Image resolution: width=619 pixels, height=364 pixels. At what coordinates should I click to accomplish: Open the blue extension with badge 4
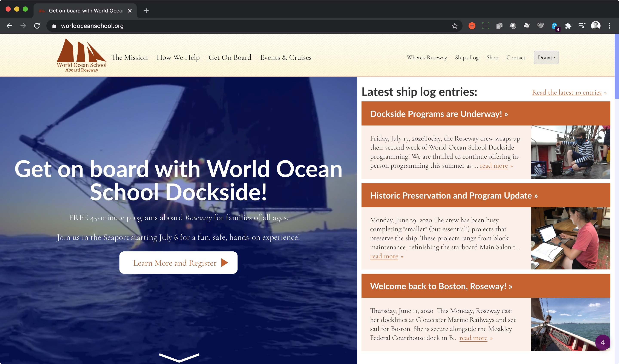click(x=555, y=26)
